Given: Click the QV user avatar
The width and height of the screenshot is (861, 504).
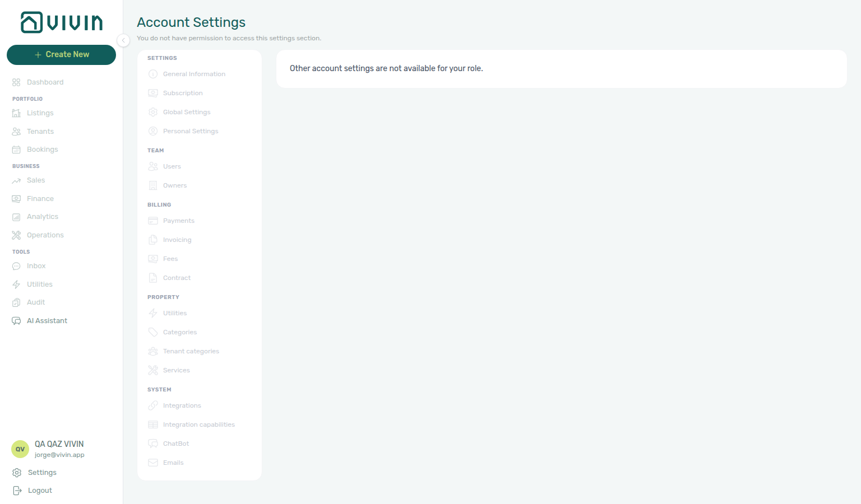Looking at the screenshot, I should pyautogui.click(x=20, y=449).
